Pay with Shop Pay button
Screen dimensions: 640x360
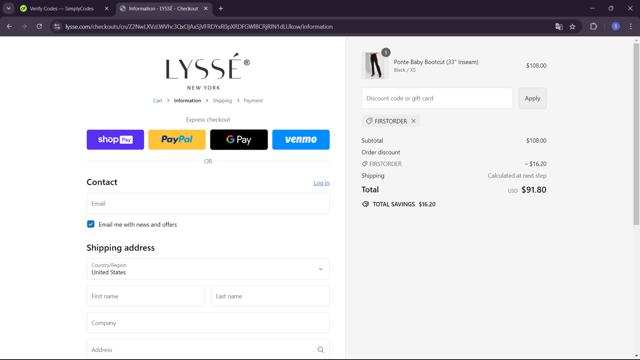[x=115, y=140]
